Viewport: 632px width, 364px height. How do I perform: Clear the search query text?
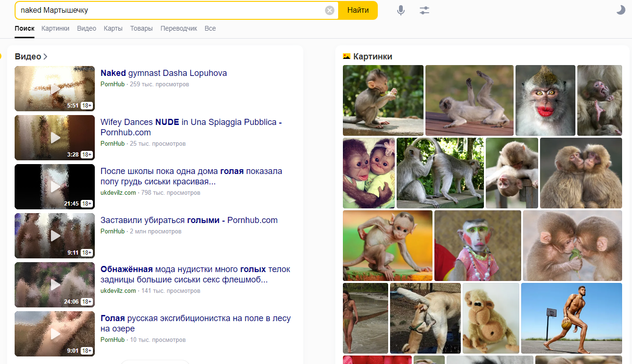click(x=330, y=10)
